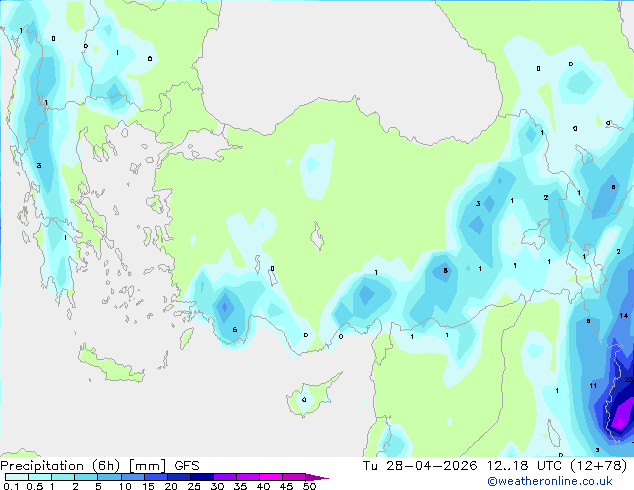Image resolution: width=634 pixels, height=490 pixels.
Task: Click the legend label '20'
Action: [171, 486]
